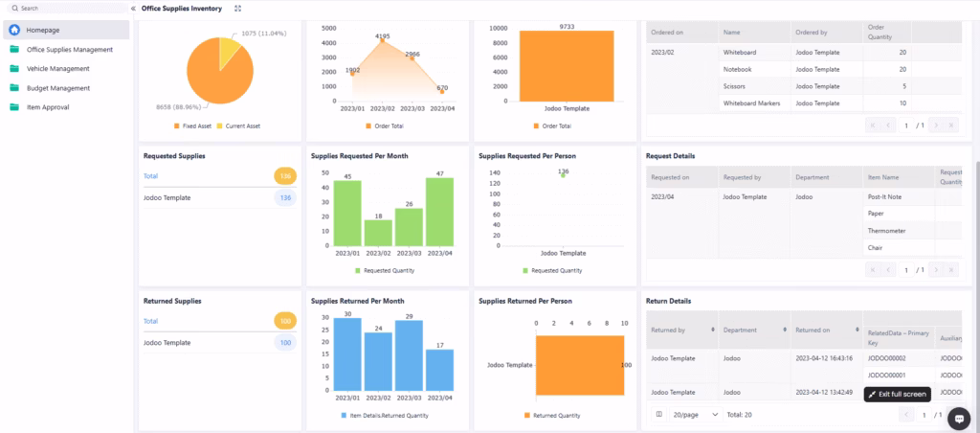The height and width of the screenshot is (433, 980).
Task: Click the sort arrows on Returned on column
Action: click(857, 329)
